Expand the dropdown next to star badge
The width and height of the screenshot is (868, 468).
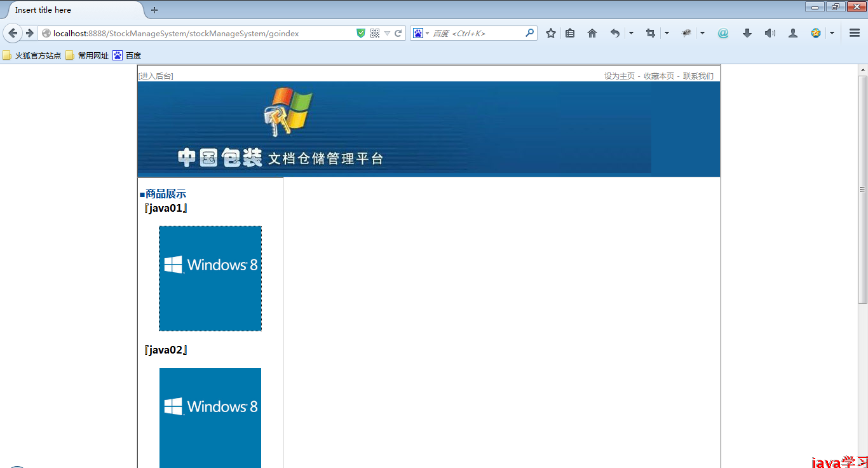[832, 33]
